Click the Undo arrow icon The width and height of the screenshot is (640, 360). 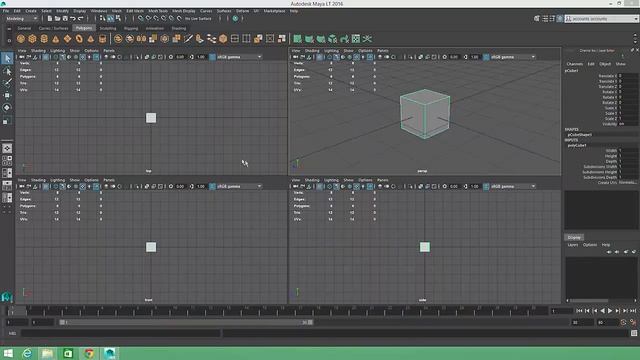(x=73, y=18)
